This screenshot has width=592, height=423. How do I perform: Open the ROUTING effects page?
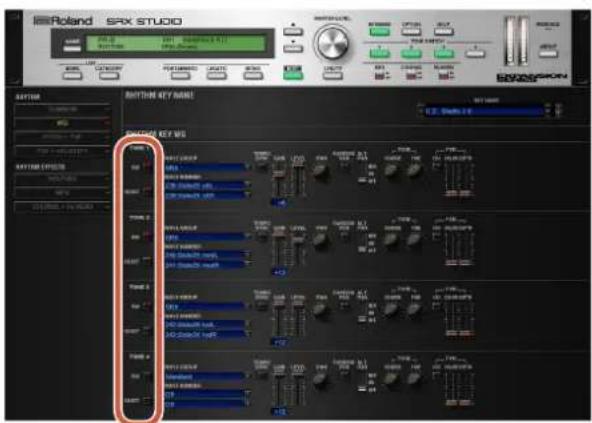(x=62, y=179)
